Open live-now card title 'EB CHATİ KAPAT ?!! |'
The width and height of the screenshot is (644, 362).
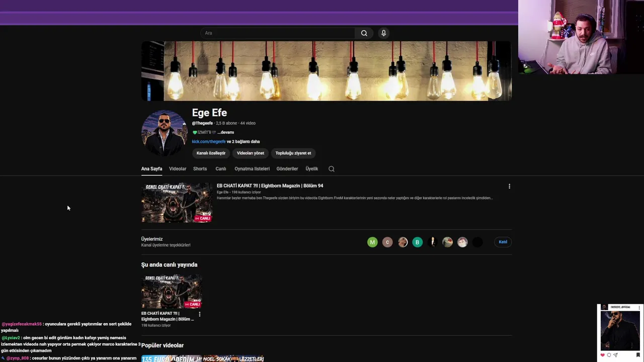click(168, 316)
